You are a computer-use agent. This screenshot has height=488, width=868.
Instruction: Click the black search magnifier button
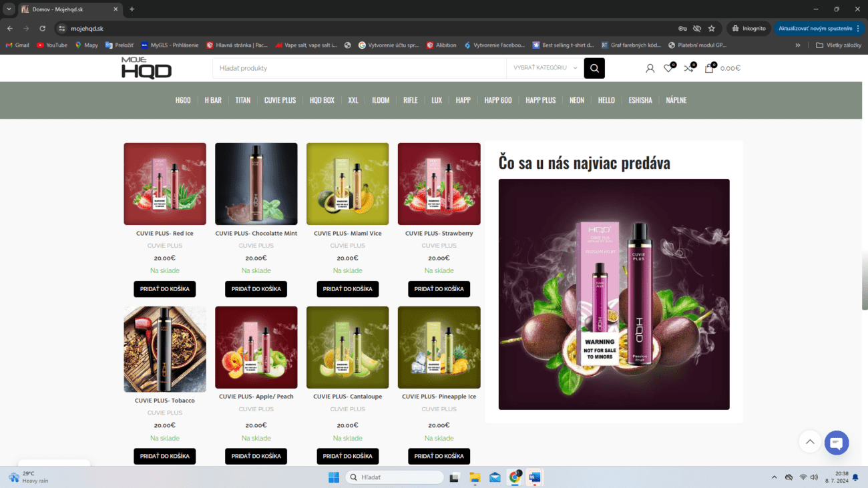[x=594, y=68]
